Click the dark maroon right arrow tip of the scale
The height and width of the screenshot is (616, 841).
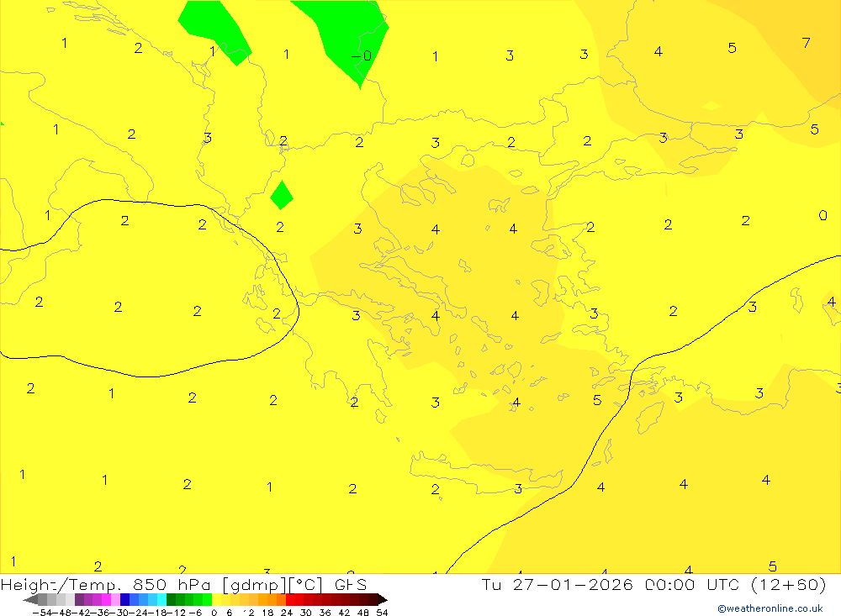coord(382,600)
